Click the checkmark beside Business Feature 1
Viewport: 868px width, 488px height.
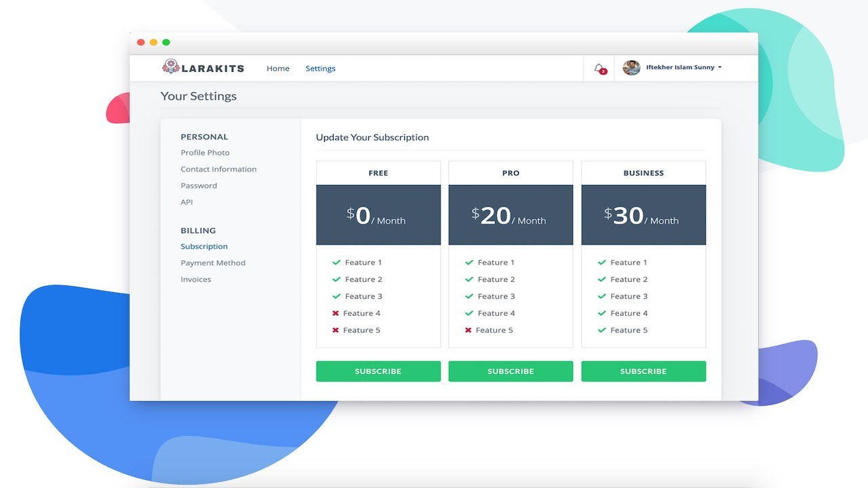pos(601,262)
